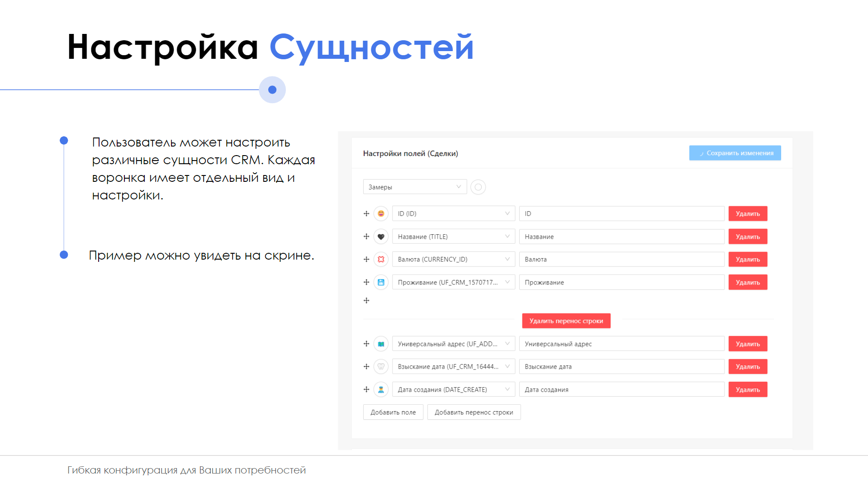
Task: Open icon picker for Дата создания field
Action: tap(381, 389)
